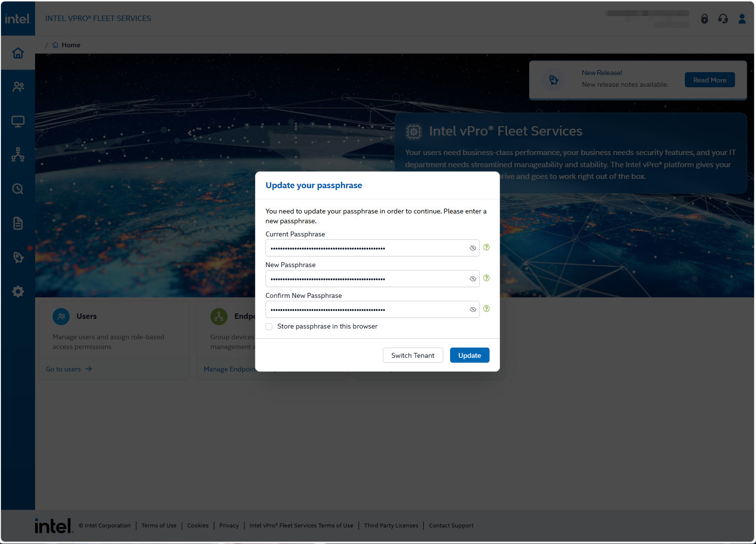Follow the Go to users link
The height and width of the screenshot is (544, 756).
[x=69, y=369]
